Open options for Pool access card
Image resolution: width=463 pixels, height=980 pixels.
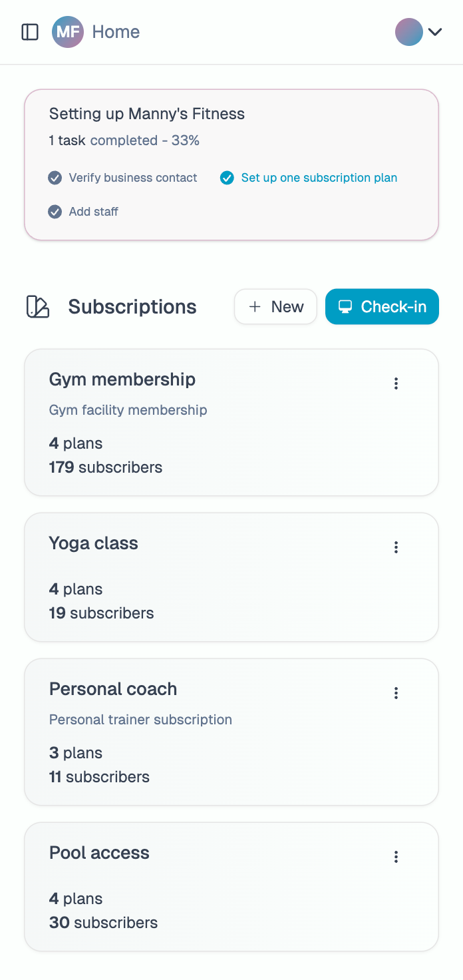tap(396, 856)
